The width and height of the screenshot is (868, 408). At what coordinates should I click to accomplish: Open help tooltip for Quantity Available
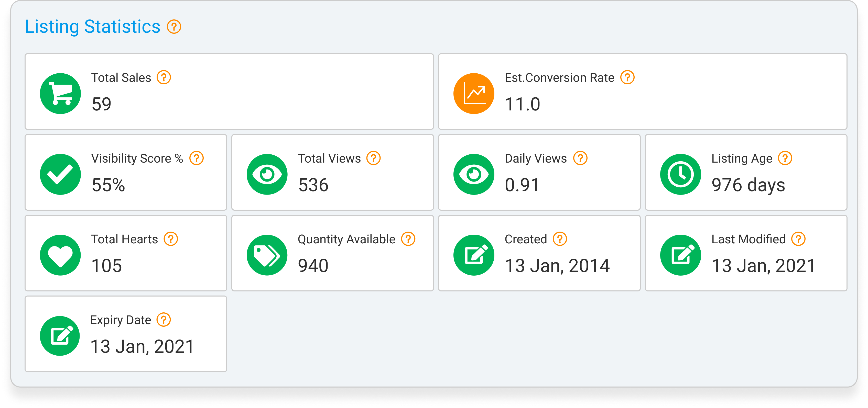pos(408,239)
